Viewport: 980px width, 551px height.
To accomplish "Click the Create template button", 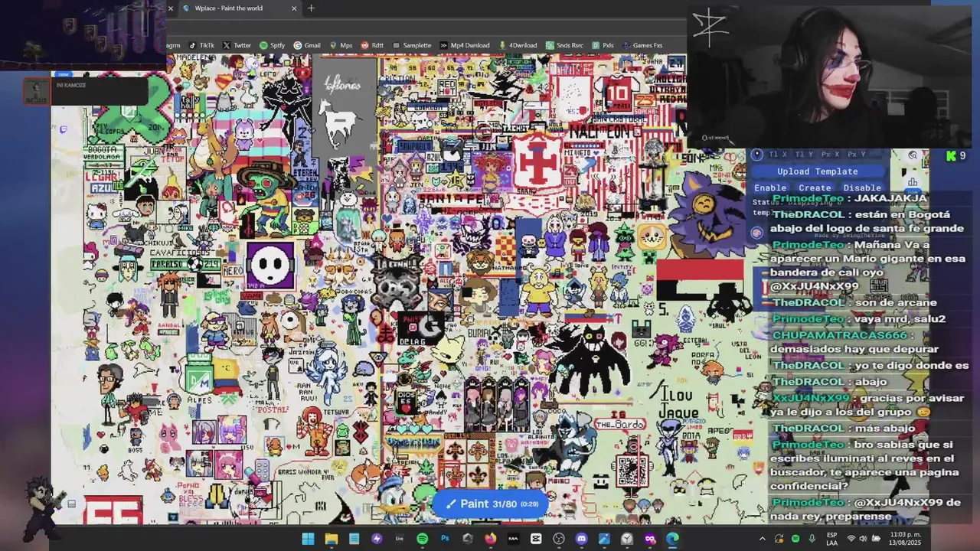I will tap(815, 187).
